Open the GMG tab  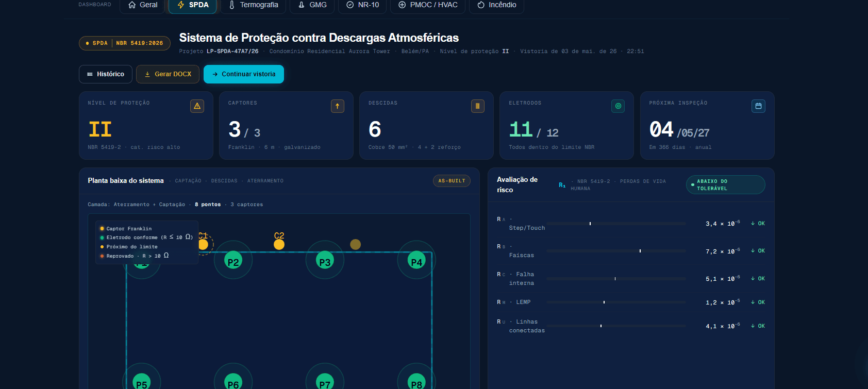312,5
